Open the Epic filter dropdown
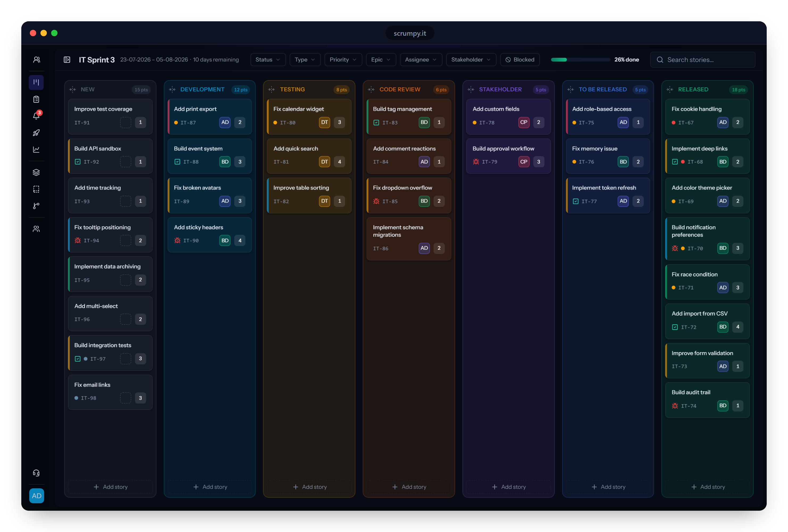The width and height of the screenshot is (788, 532). tap(381, 60)
